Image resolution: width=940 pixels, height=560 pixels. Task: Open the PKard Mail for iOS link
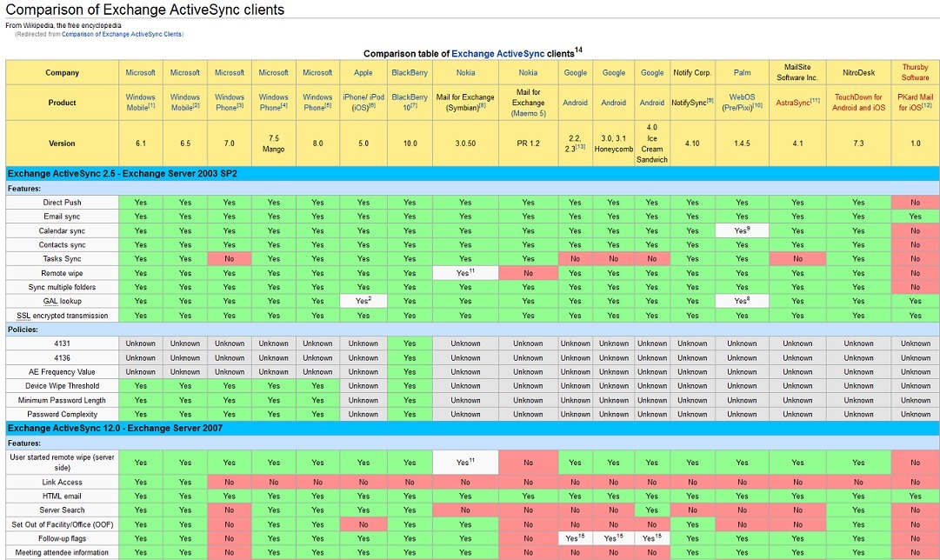[x=916, y=102]
